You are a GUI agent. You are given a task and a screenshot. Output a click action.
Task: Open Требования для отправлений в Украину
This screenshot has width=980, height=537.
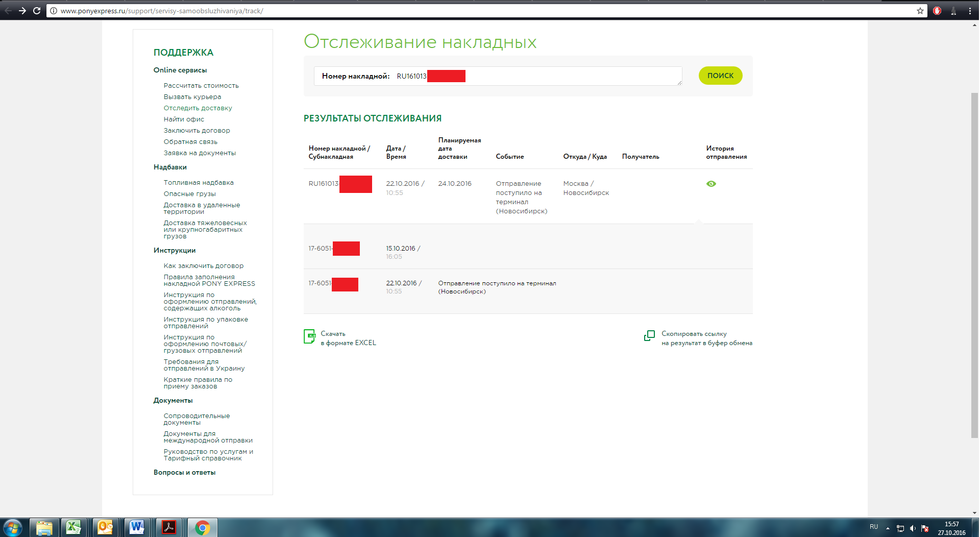click(204, 365)
